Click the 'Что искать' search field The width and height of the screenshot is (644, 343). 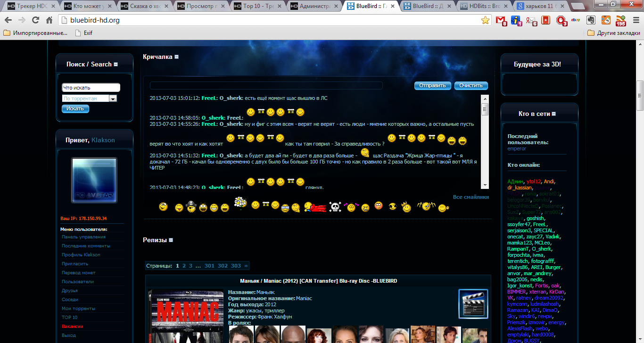tap(91, 88)
